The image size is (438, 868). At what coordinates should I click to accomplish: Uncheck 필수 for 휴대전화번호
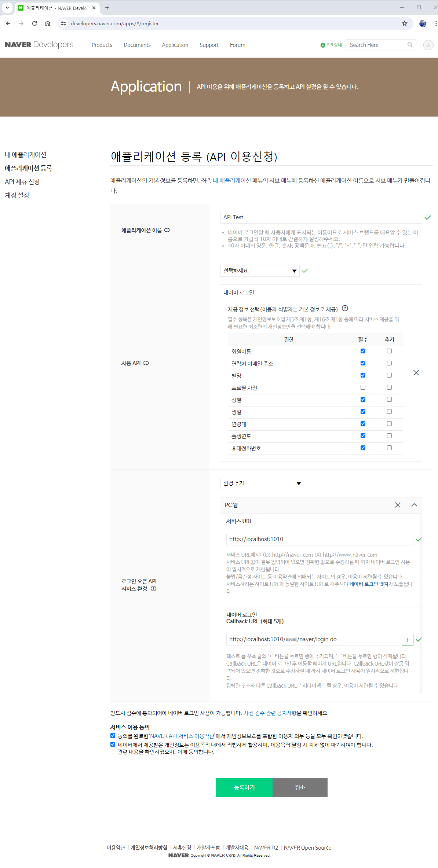click(363, 448)
